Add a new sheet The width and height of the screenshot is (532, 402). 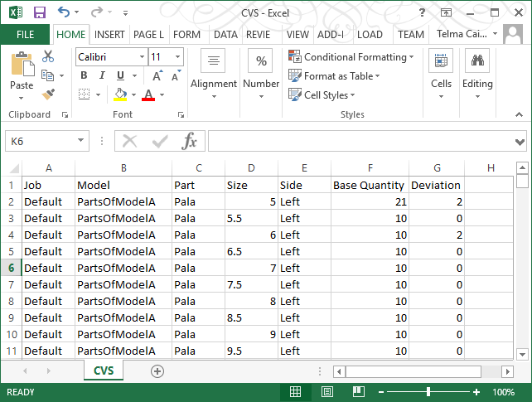click(x=157, y=371)
